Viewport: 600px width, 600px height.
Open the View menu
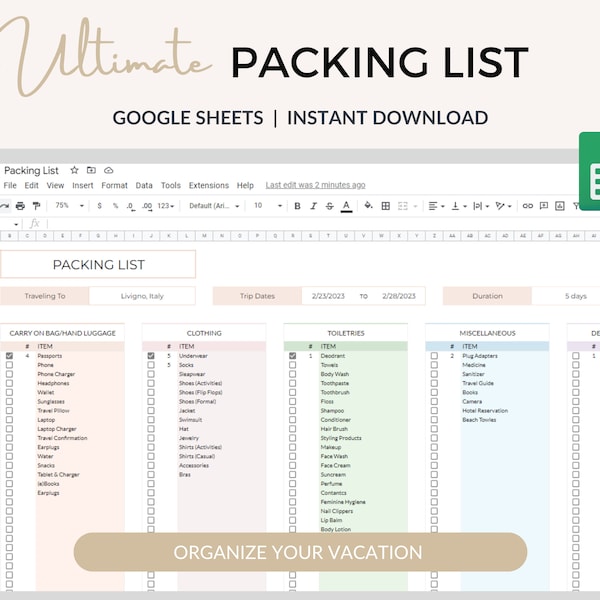(x=55, y=185)
